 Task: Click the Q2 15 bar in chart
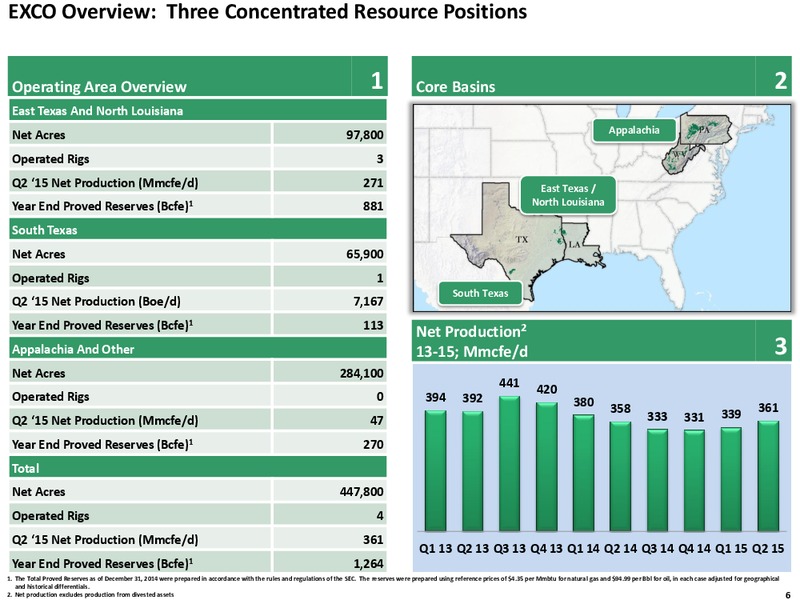[x=768, y=476]
